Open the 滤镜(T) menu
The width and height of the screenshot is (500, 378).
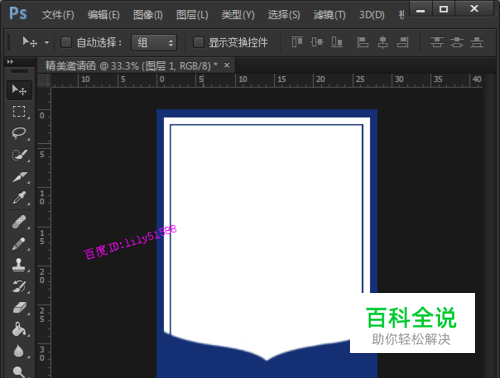click(329, 15)
